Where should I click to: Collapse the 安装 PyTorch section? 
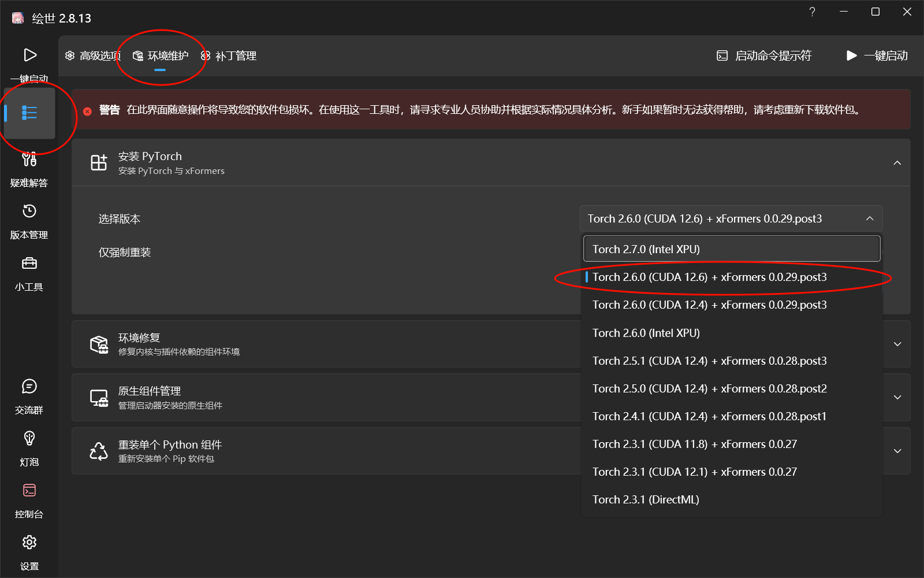click(897, 163)
